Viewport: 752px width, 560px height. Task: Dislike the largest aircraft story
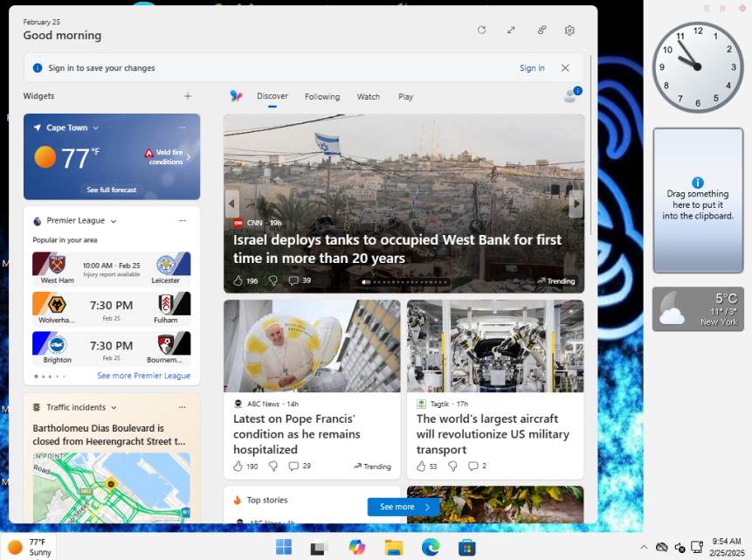coord(452,466)
